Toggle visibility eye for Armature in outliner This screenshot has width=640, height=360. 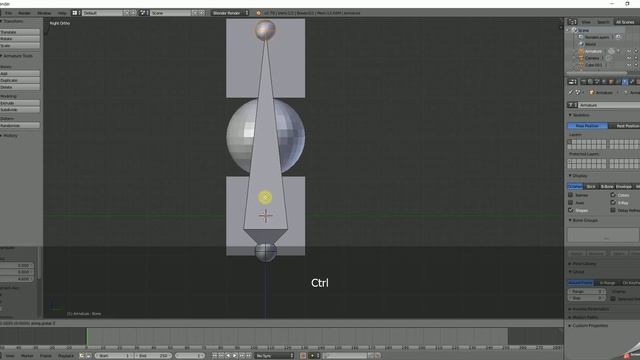(x=629, y=51)
